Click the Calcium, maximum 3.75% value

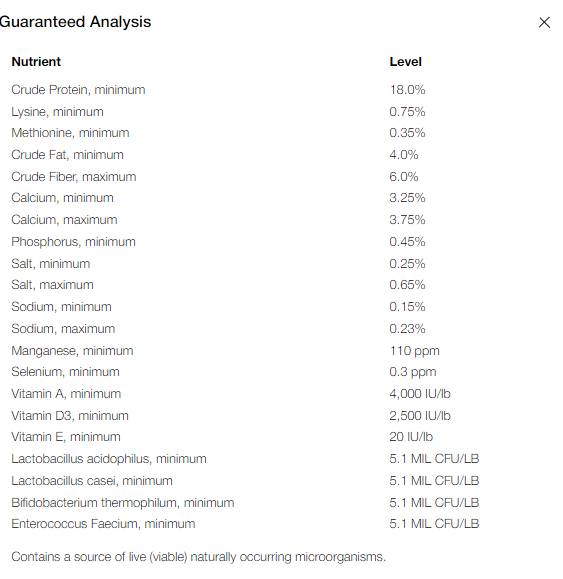(x=407, y=220)
